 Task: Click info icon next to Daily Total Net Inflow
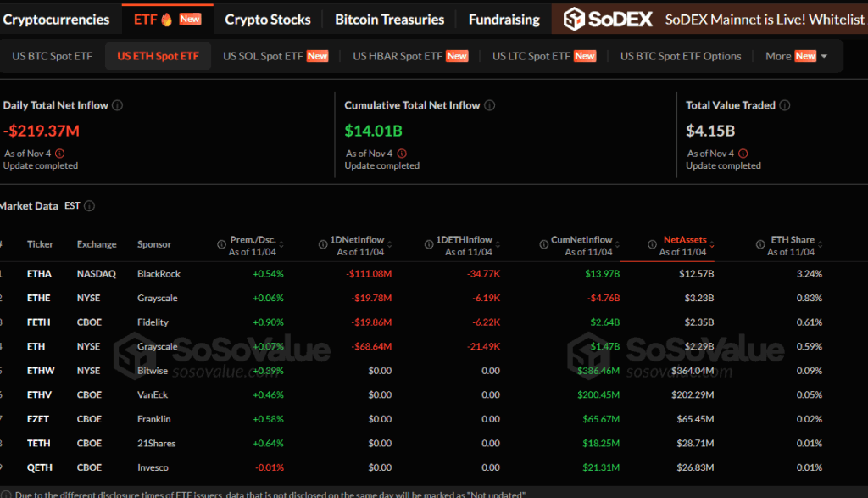(118, 105)
